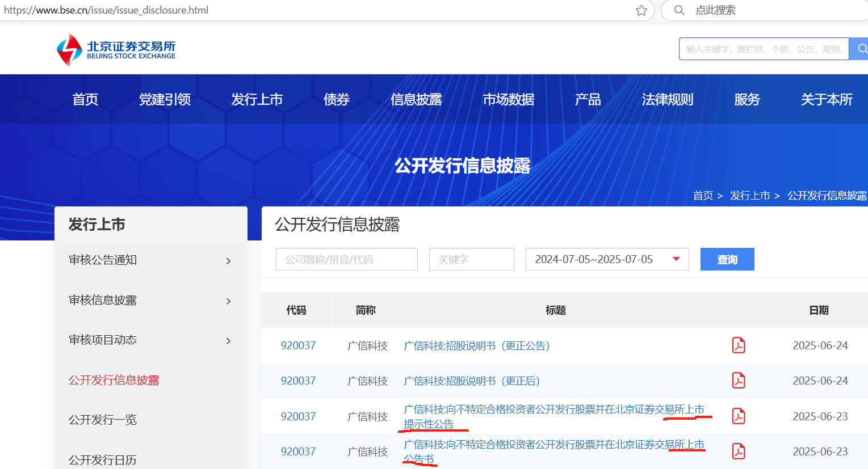The image size is (868, 469).
Task: Click the 点此搜索 search icon
Action: point(679,10)
